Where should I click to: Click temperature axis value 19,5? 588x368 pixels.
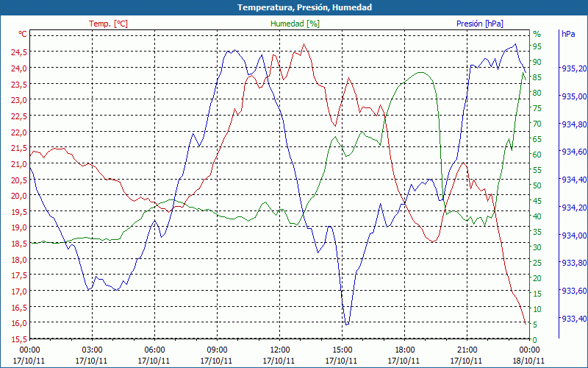pyautogui.click(x=19, y=212)
